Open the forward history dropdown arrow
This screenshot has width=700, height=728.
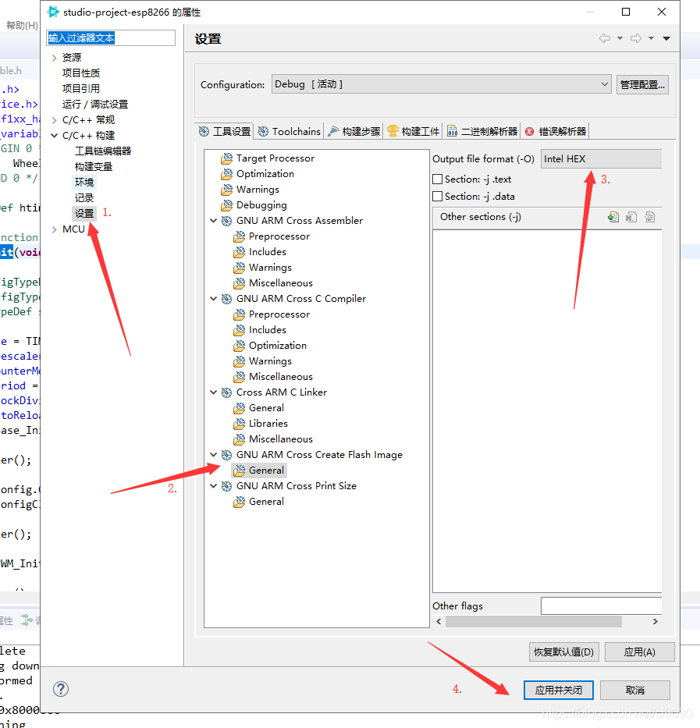click(x=652, y=38)
